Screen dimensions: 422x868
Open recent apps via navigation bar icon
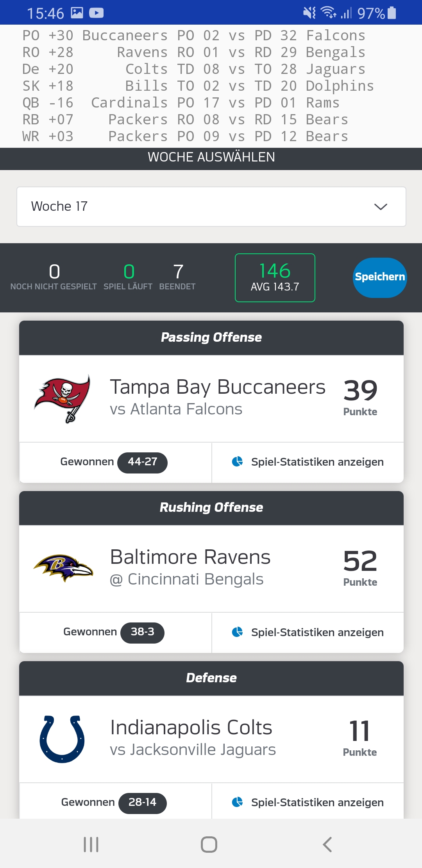(91, 845)
